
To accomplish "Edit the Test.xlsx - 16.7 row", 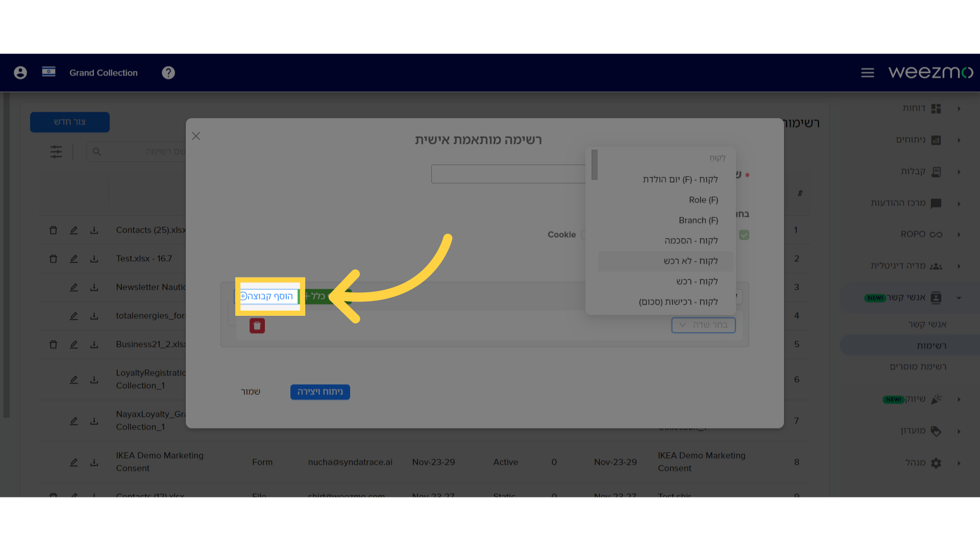I will point(73,259).
